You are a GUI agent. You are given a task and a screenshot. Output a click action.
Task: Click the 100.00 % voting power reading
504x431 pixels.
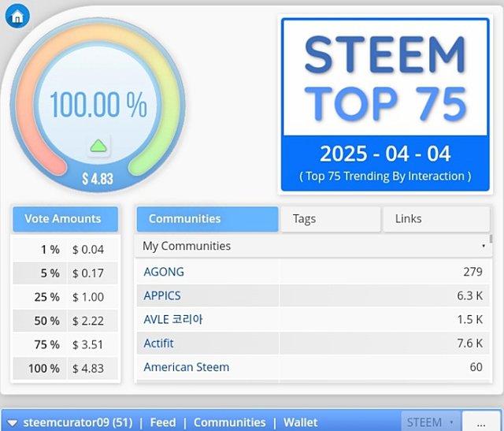pos(98,104)
